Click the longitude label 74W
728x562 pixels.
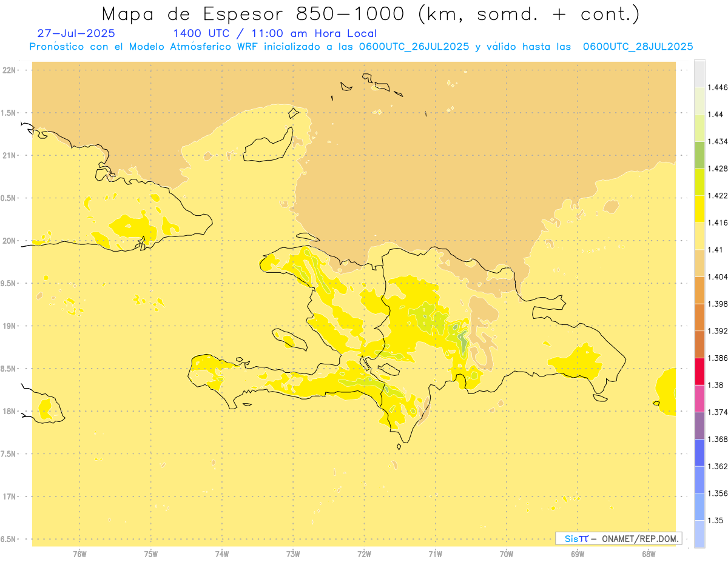tap(222, 554)
